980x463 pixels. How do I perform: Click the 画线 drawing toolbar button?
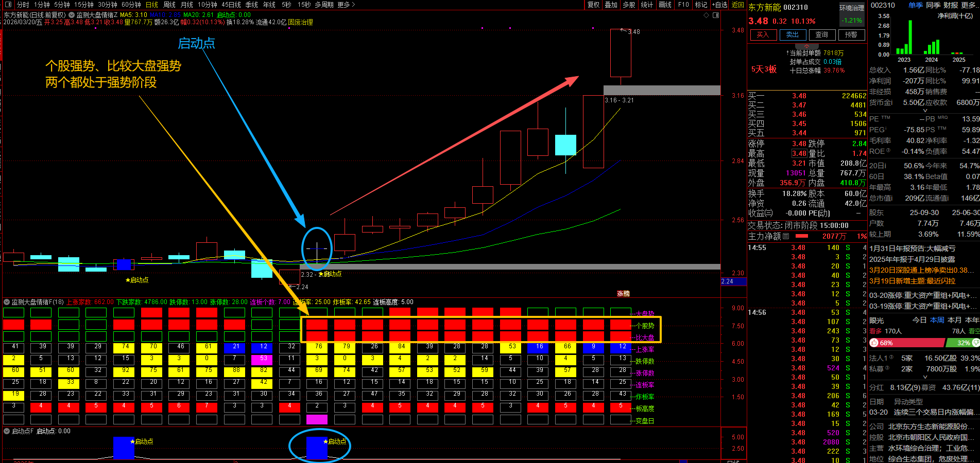coord(665,5)
